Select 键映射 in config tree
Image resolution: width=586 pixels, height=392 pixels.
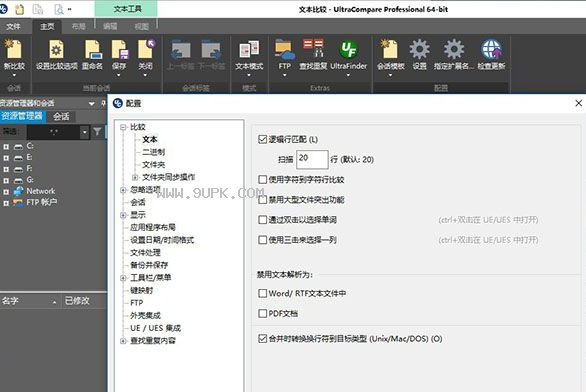click(141, 290)
